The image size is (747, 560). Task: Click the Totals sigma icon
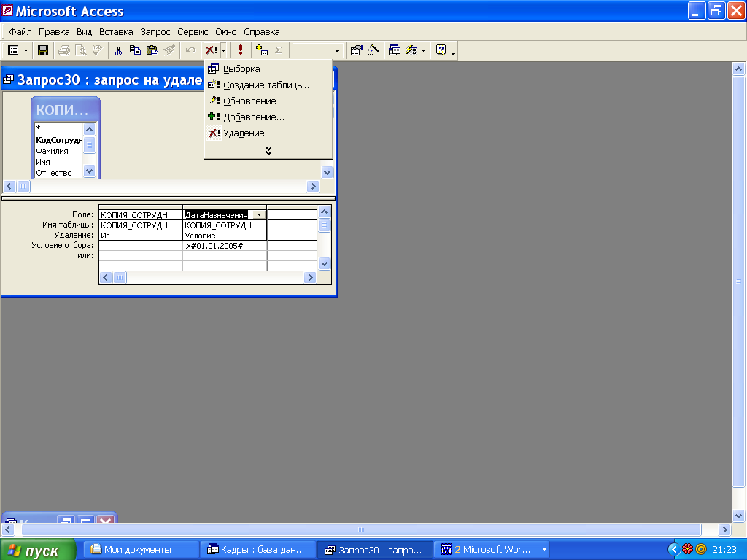[x=279, y=50]
